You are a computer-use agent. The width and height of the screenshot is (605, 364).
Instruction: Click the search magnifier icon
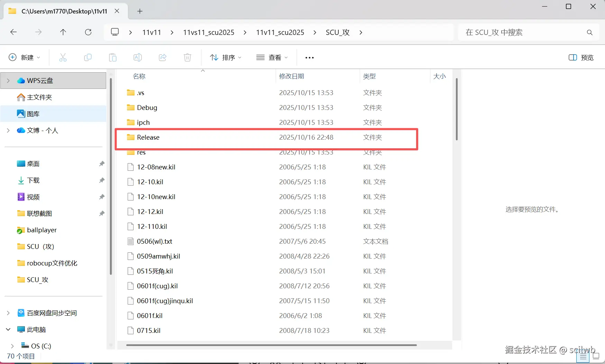point(590,32)
